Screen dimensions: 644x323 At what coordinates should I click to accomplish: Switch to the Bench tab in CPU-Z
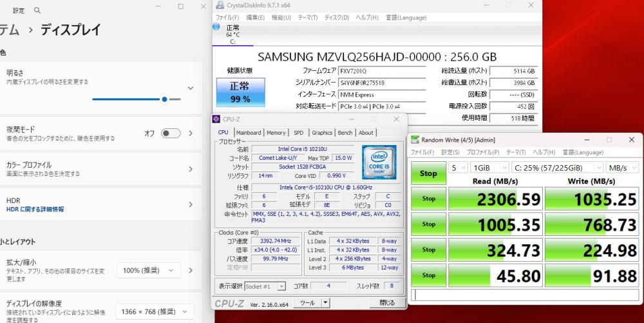pyautogui.click(x=345, y=133)
